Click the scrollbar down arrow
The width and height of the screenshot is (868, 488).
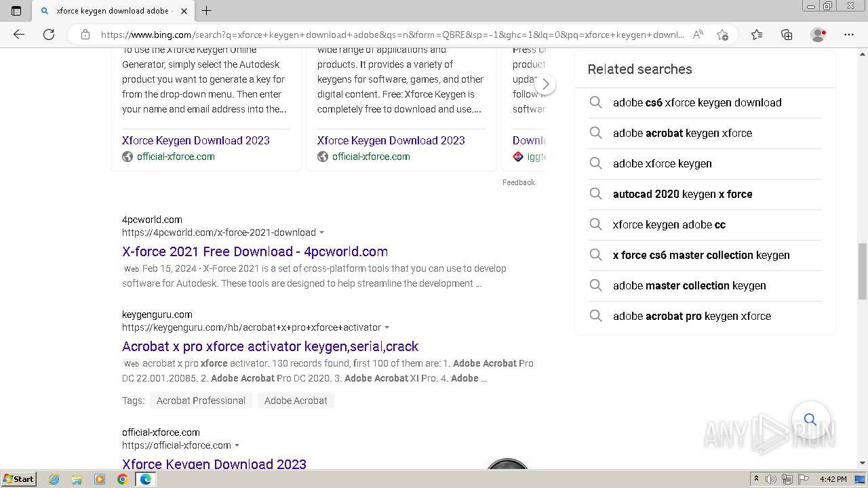click(863, 462)
